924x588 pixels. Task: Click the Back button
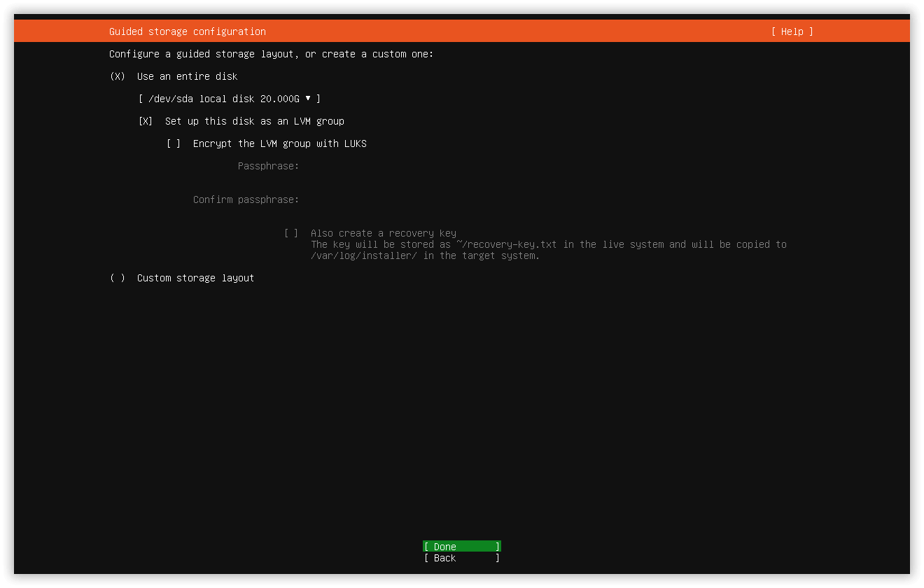[462, 558]
